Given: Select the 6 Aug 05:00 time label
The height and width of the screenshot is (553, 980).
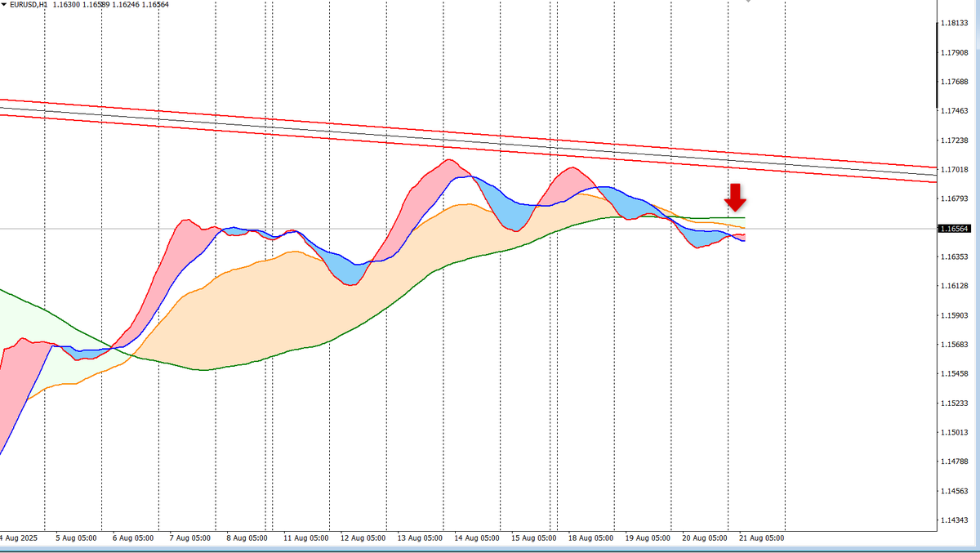Looking at the screenshot, I should 135,538.
